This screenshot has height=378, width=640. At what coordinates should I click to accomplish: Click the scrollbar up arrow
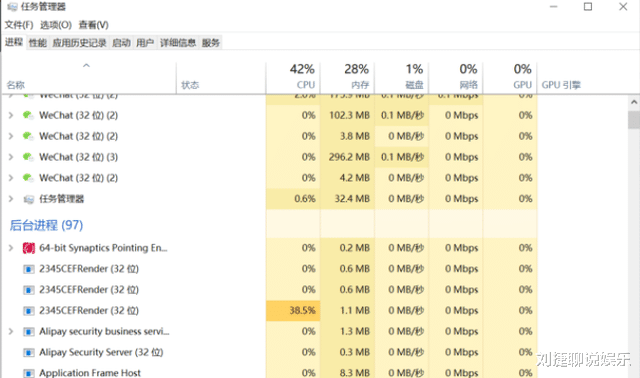634,102
